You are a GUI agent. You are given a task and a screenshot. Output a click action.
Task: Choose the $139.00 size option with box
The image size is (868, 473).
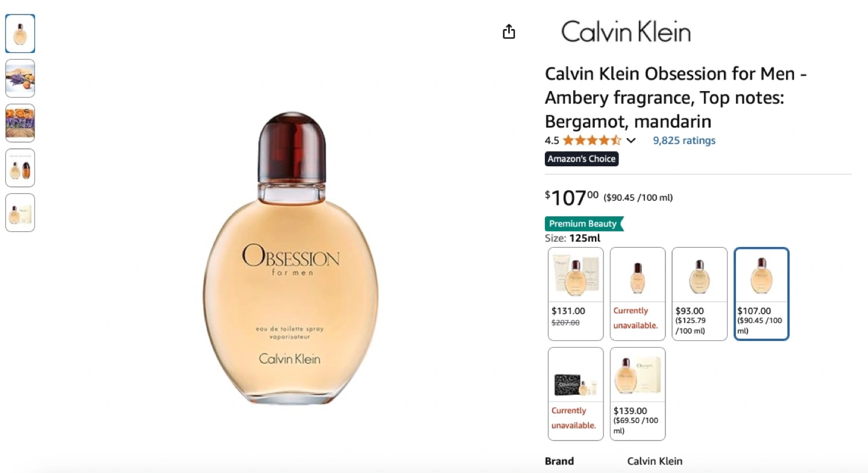click(638, 394)
